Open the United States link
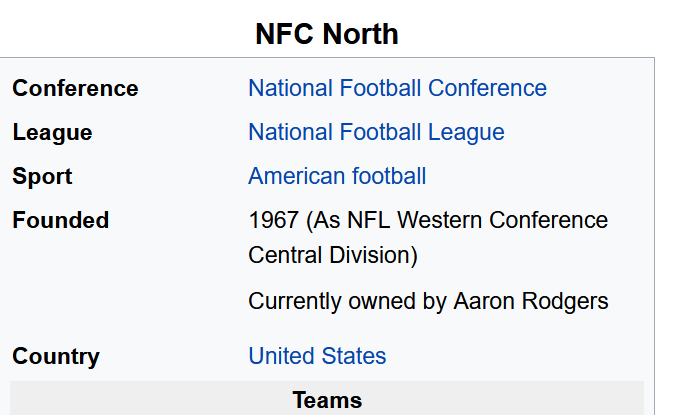 pyautogui.click(x=317, y=356)
